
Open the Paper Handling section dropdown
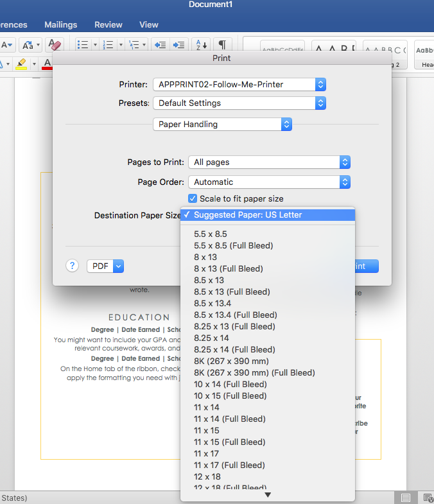coord(223,125)
